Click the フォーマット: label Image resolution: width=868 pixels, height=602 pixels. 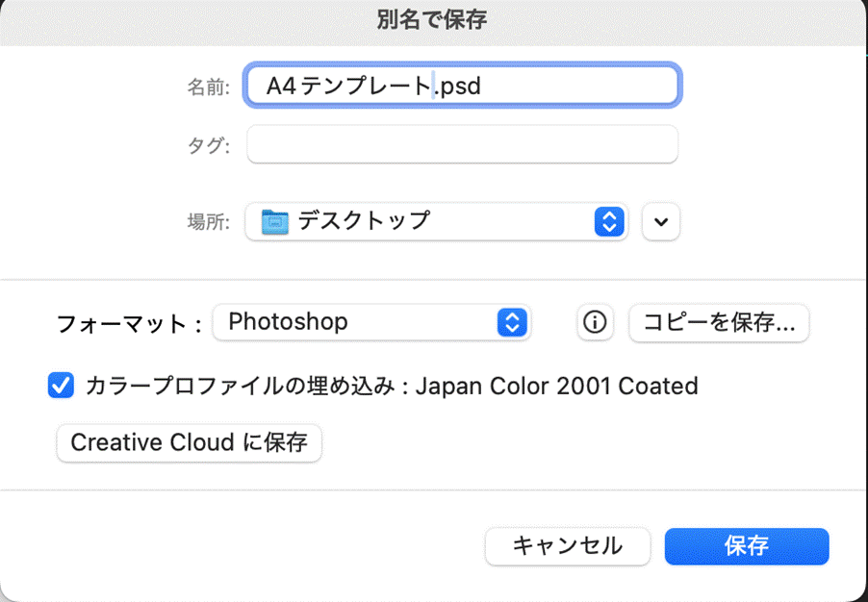coord(129,324)
